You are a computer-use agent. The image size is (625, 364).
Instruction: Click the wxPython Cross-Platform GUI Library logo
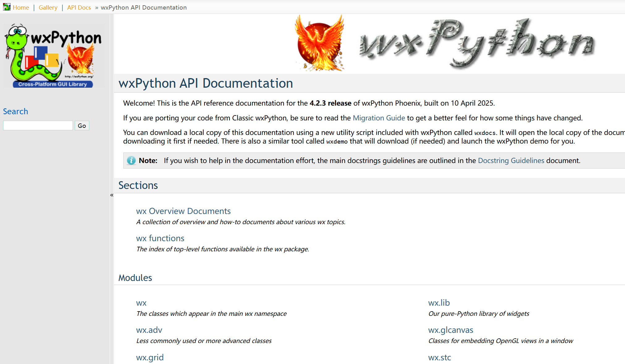pos(54,56)
